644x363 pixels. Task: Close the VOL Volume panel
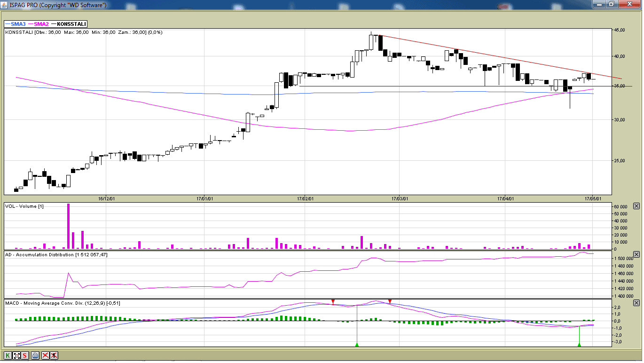(636, 206)
